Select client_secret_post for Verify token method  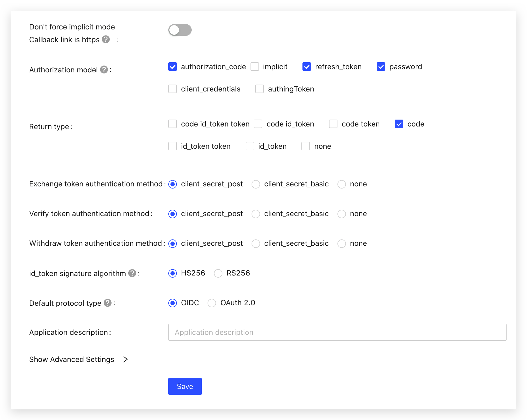(173, 214)
